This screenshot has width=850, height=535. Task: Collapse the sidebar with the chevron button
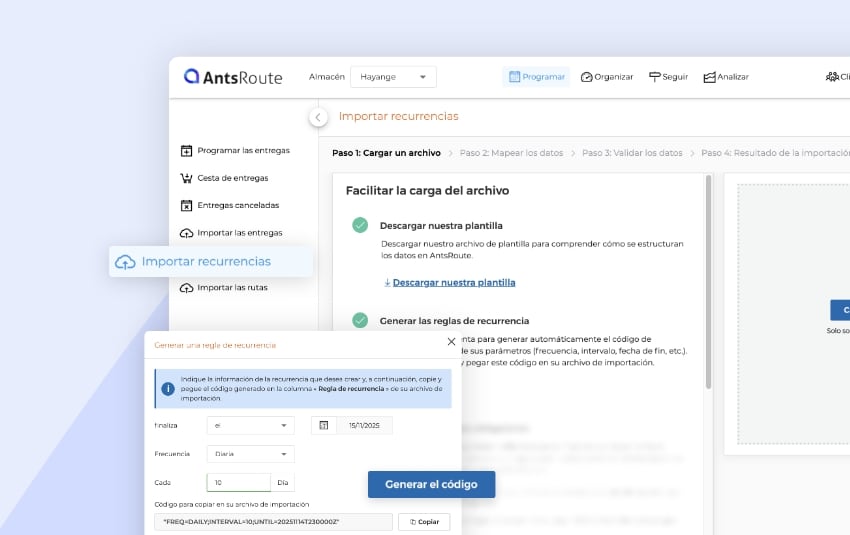(318, 117)
